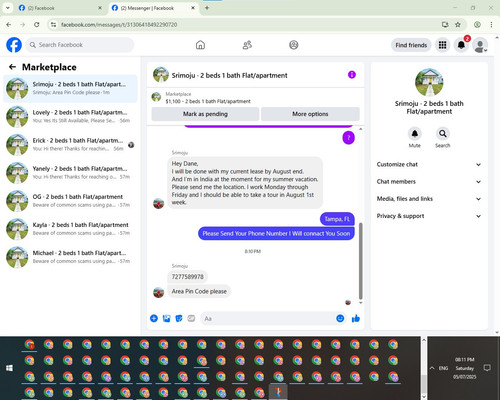Click 'Tampa, FL' sent message
Image resolution: width=500 pixels, height=400 pixels.
337,219
